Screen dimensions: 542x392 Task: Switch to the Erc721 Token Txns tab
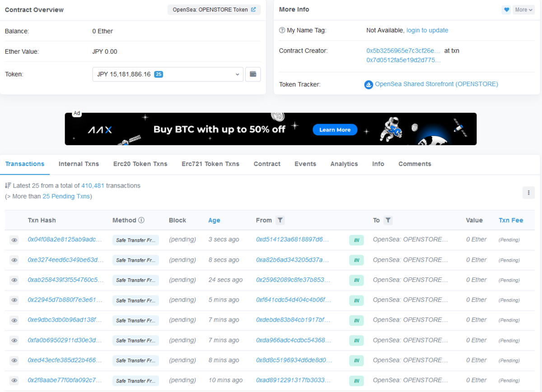click(210, 164)
